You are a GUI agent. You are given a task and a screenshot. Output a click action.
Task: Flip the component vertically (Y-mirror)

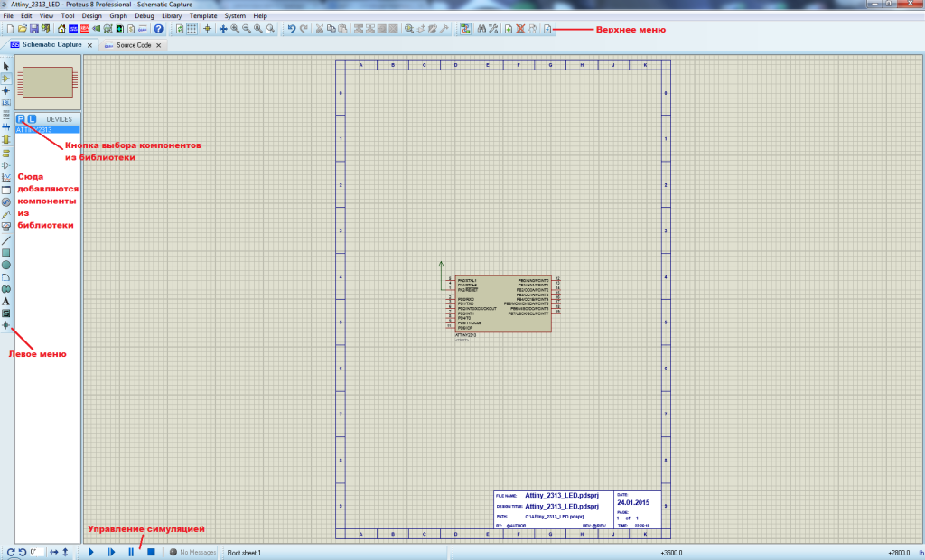[65, 553]
